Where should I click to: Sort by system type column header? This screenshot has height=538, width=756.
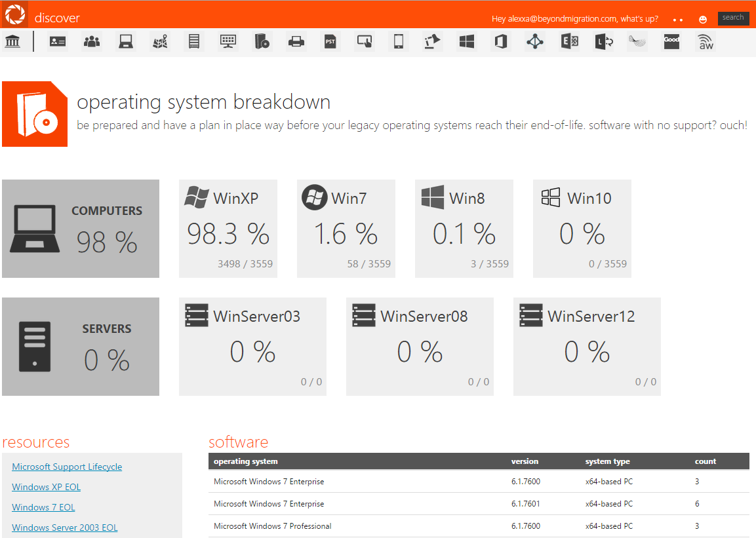(x=608, y=461)
